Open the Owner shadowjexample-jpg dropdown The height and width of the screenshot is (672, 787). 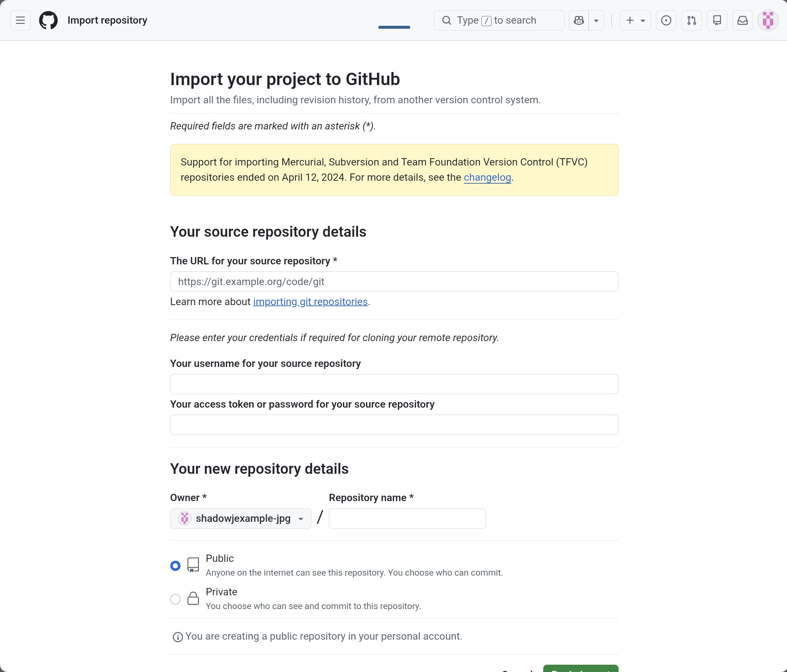point(241,519)
